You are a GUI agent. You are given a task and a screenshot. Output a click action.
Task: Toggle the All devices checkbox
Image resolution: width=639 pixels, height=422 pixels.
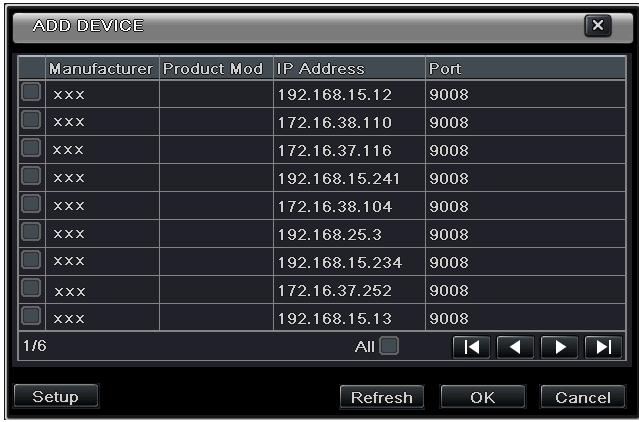pos(389,346)
